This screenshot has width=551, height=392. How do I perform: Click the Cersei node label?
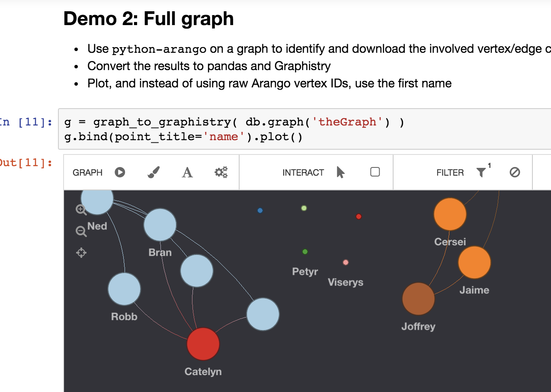pos(450,242)
